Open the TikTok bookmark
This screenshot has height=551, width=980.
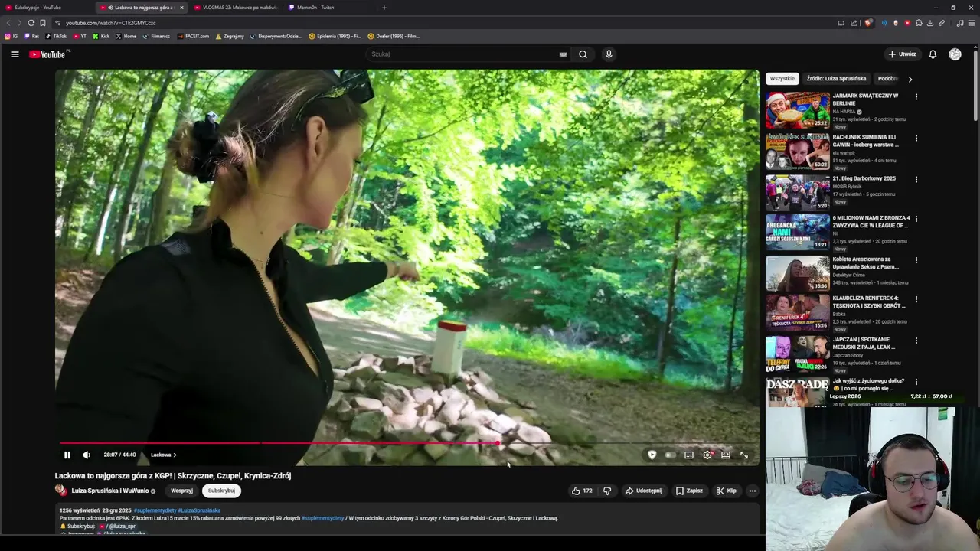57,36
